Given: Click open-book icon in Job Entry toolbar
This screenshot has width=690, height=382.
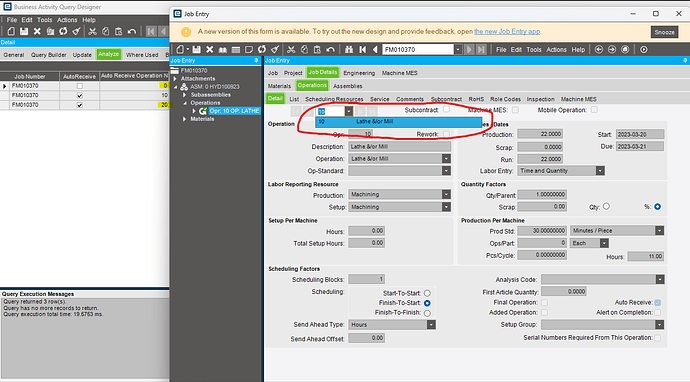Looking at the screenshot, I should pyautogui.click(x=223, y=50).
